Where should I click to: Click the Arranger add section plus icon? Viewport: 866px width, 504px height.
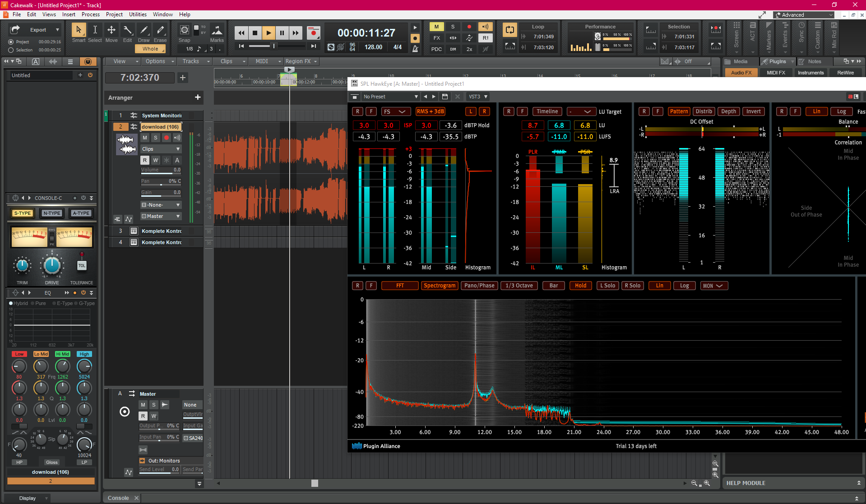198,97
